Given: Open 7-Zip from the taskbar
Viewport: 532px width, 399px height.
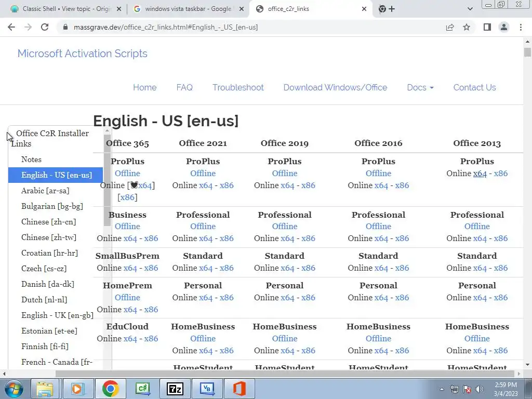Looking at the screenshot, I should pyautogui.click(x=175, y=389).
